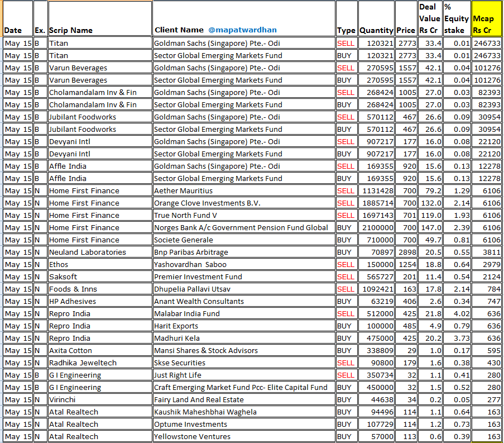The height and width of the screenshot is (443, 504).
Task: Select the Date column header
Action: point(18,18)
